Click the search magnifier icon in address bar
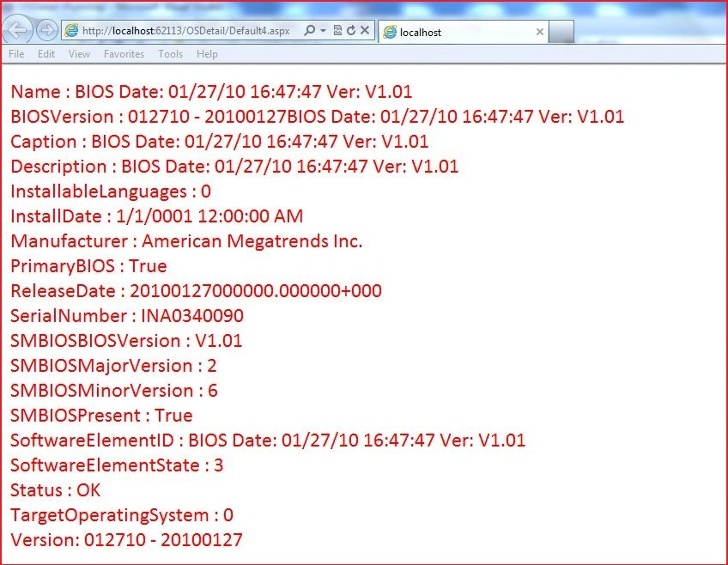Viewport: 728px width, 565px height. 309,30
